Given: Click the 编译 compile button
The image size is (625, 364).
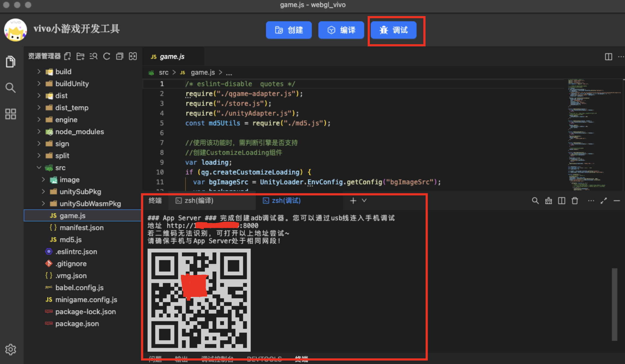Looking at the screenshot, I should click(341, 30).
